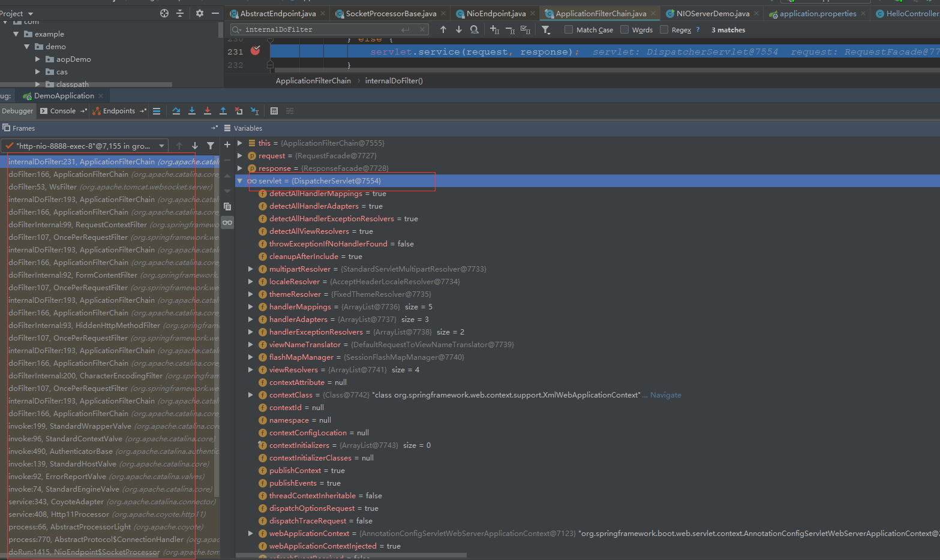Viewport: 940px width, 560px height.
Task: Expand the request variable node
Action: pos(240,155)
